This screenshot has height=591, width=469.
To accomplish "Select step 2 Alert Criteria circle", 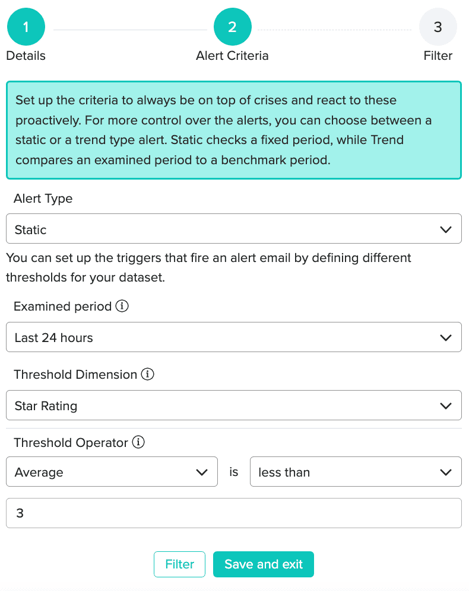I will click(232, 27).
